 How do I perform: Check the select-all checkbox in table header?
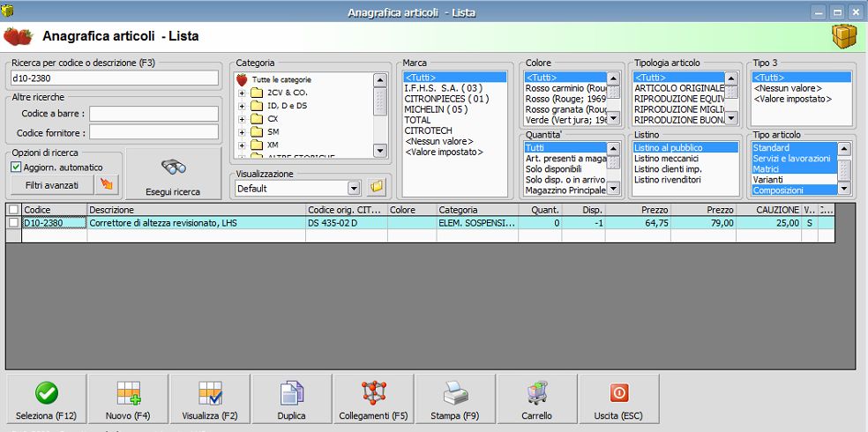[x=13, y=210]
